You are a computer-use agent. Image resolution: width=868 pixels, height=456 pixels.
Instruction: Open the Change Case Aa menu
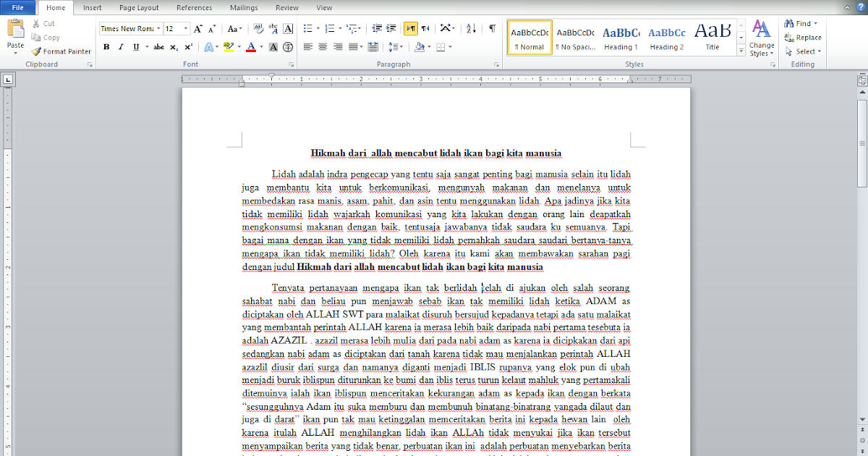coord(235,29)
